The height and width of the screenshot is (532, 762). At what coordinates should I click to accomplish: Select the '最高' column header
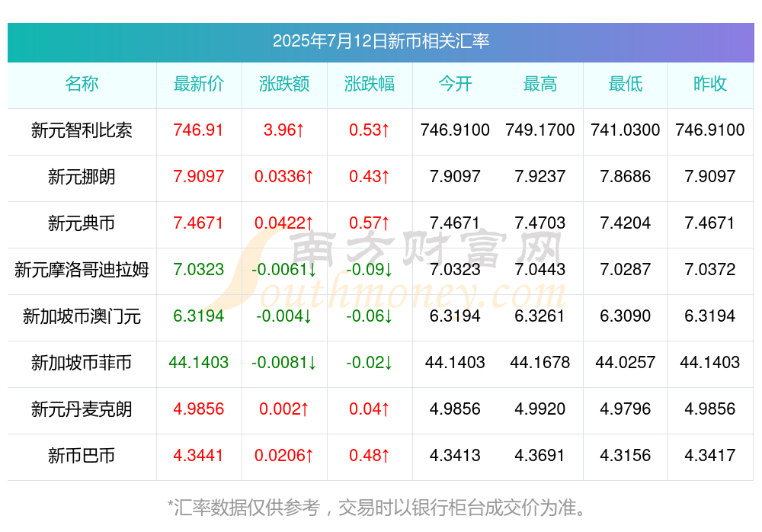(540, 84)
